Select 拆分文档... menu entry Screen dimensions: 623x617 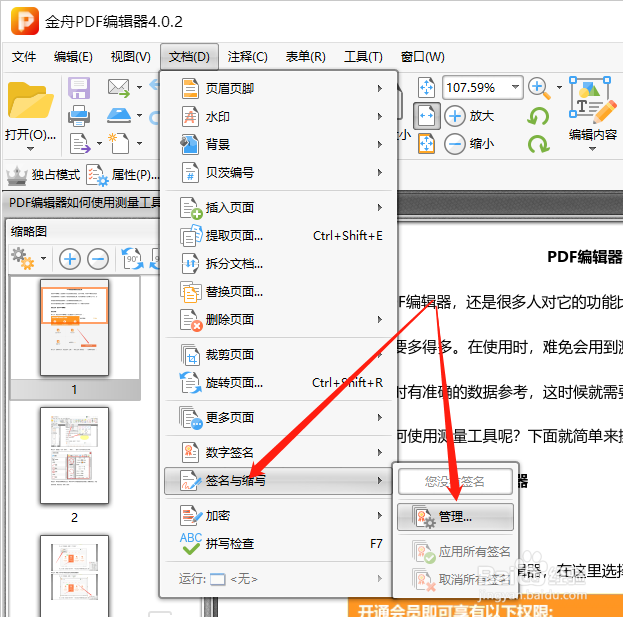278,263
